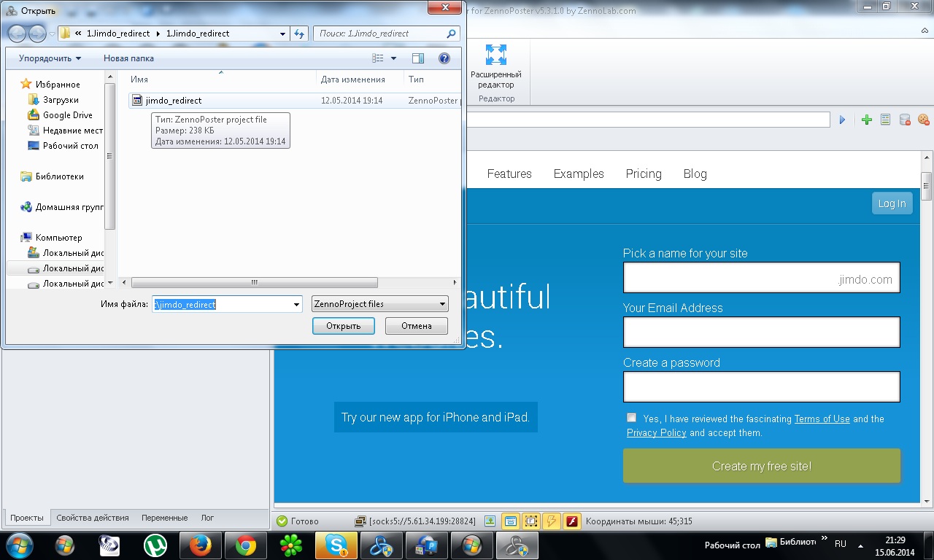934x560 pixels.
Task: Click the Log In button on Jimdo page
Action: coord(892,203)
